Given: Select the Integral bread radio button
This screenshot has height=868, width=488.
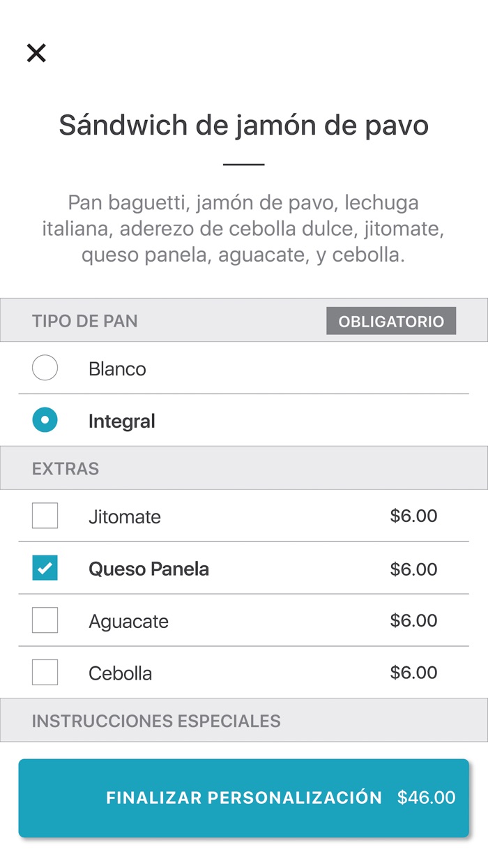Looking at the screenshot, I should 45,420.
